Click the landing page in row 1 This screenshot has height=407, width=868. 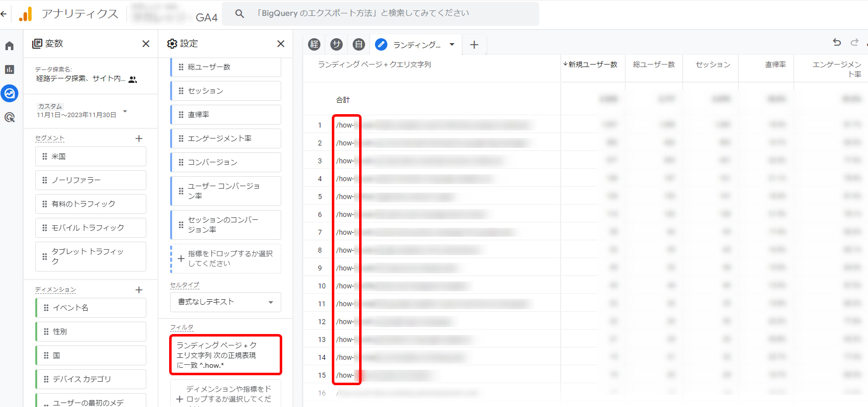(x=433, y=125)
